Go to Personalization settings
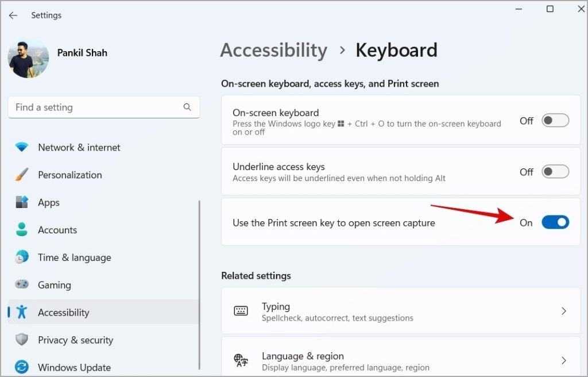Image resolution: width=588 pixels, height=377 pixels. click(x=103, y=175)
